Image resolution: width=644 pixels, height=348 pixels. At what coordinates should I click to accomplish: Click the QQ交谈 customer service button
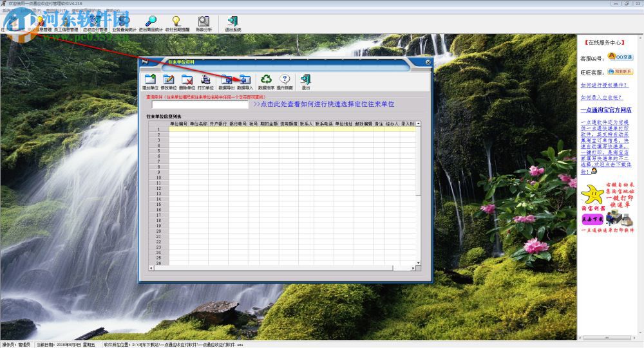[x=621, y=57]
